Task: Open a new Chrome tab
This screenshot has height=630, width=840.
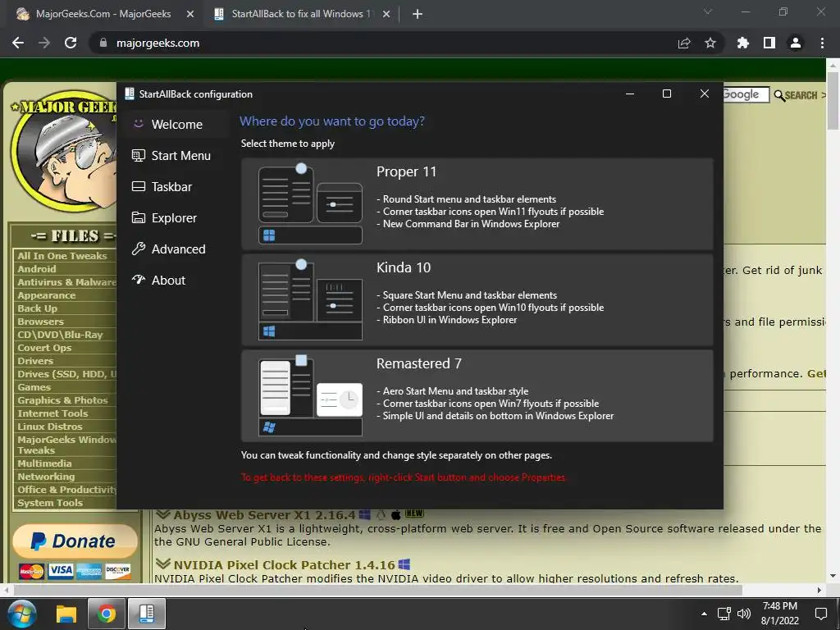Action: (418, 15)
